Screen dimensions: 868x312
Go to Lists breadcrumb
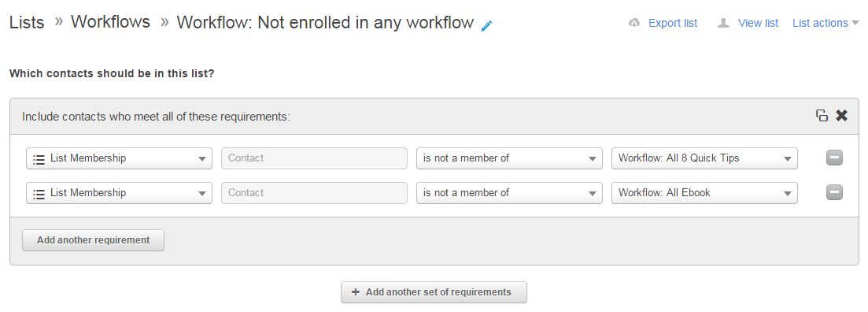pos(27,23)
